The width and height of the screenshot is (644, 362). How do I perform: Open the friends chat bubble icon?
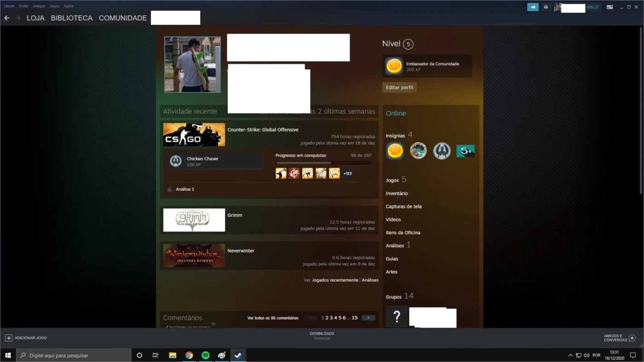click(x=632, y=338)
